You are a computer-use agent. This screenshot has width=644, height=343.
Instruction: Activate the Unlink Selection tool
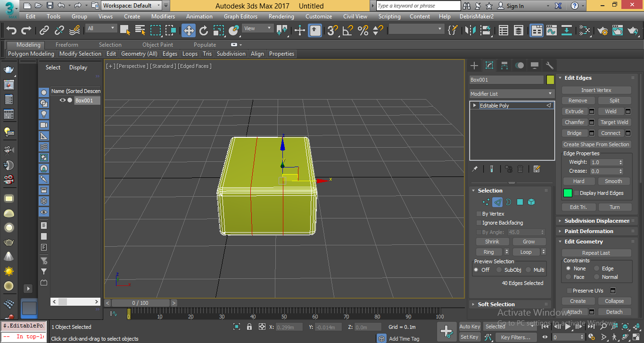(x=59, y=30)
